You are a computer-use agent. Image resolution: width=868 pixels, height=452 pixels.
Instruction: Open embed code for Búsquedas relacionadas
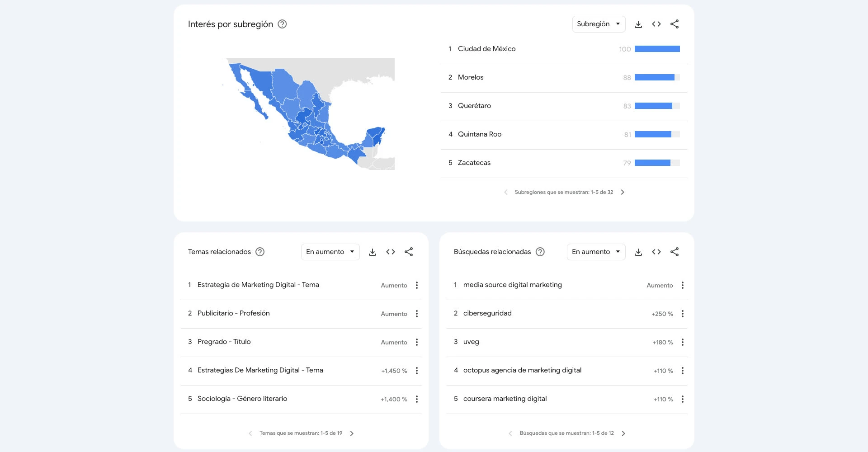coord(656,252)
